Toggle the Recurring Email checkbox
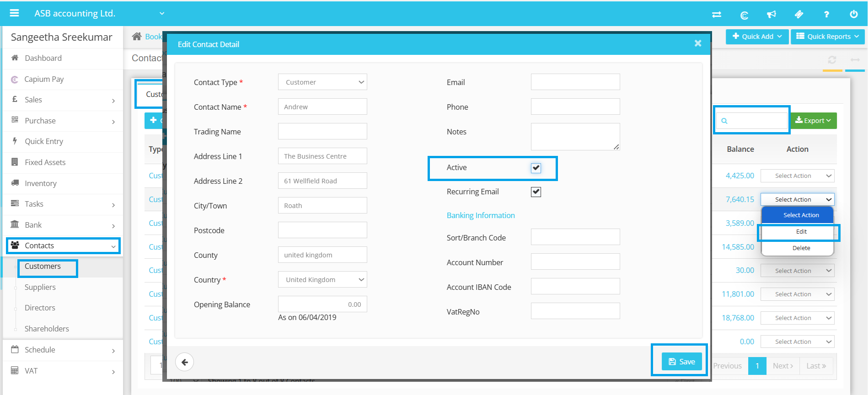 coord(536,192)
